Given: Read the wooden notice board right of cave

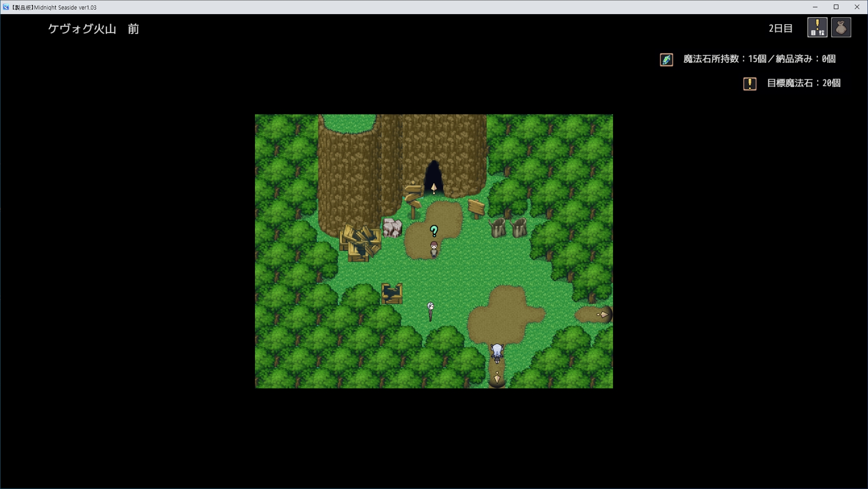Looking at the screenshot, I should click(x=476, y=209).
